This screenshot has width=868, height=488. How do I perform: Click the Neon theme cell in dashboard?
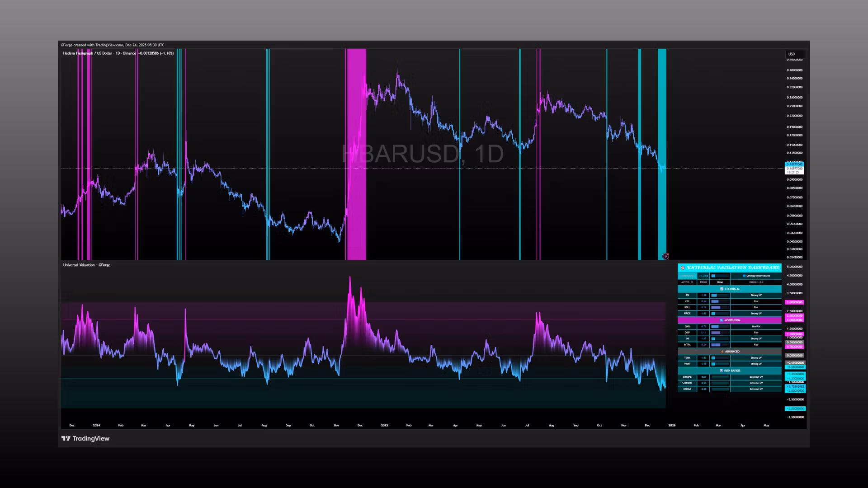coord(720,282)
